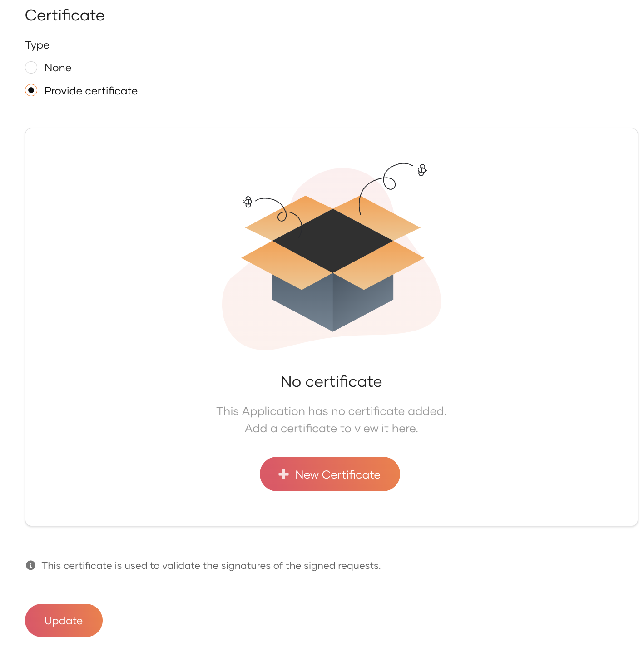Click the New Certificate button
Image resolution: width=644 pixels, height=652 pixels.
(330, 474)
